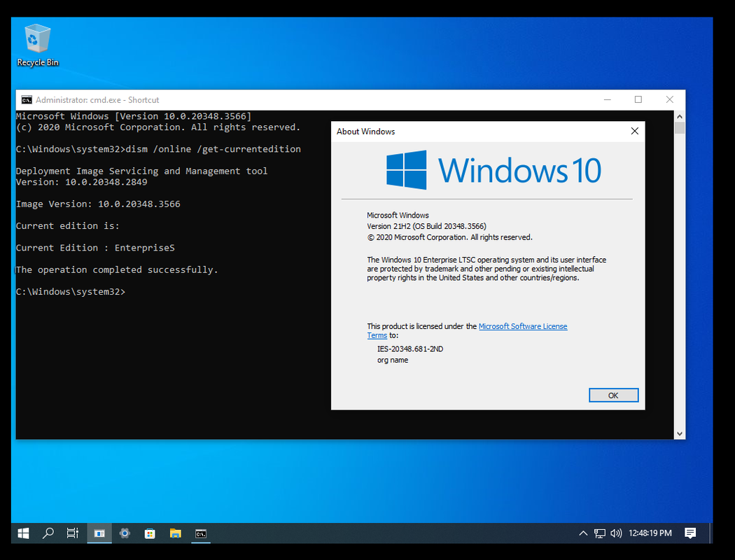Screen dimensions: 735x560
Task: Click the Start button on the taskbar
Action: 23,533
